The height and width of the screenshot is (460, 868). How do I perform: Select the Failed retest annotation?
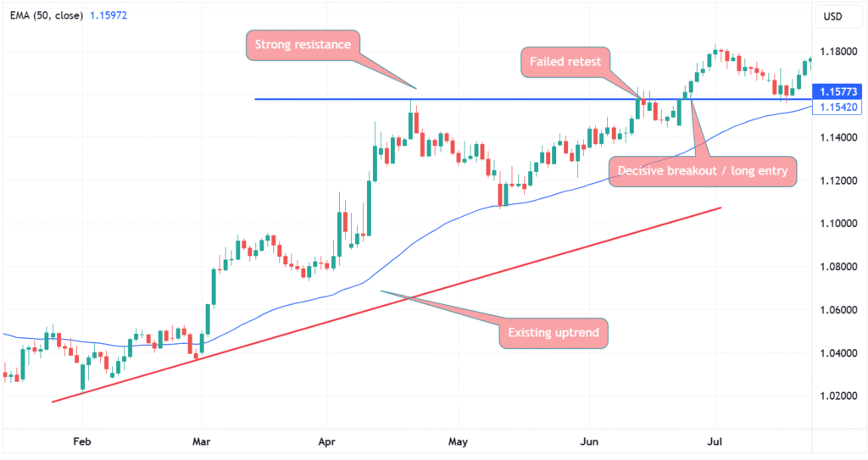coord(565,62)
